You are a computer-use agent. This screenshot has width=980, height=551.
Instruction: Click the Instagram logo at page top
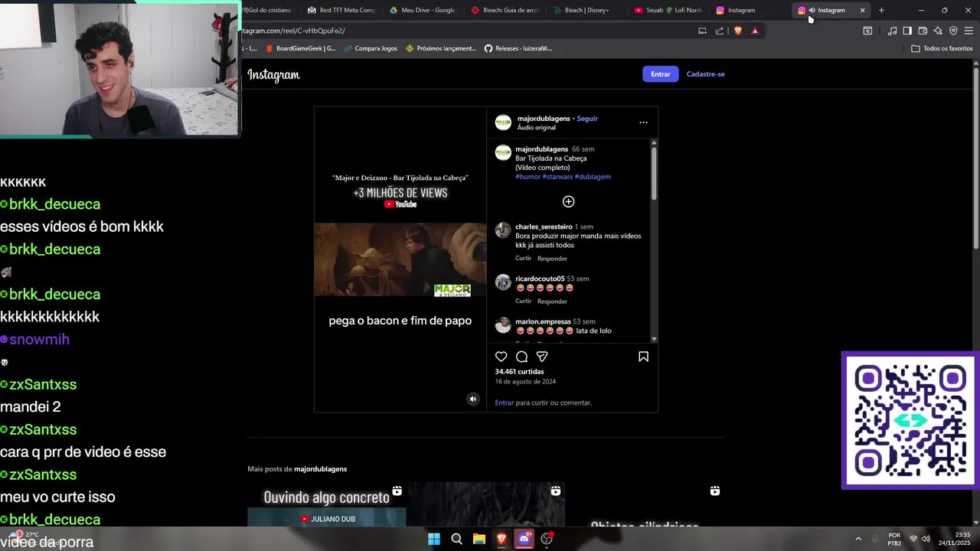[x=273, y=74]
